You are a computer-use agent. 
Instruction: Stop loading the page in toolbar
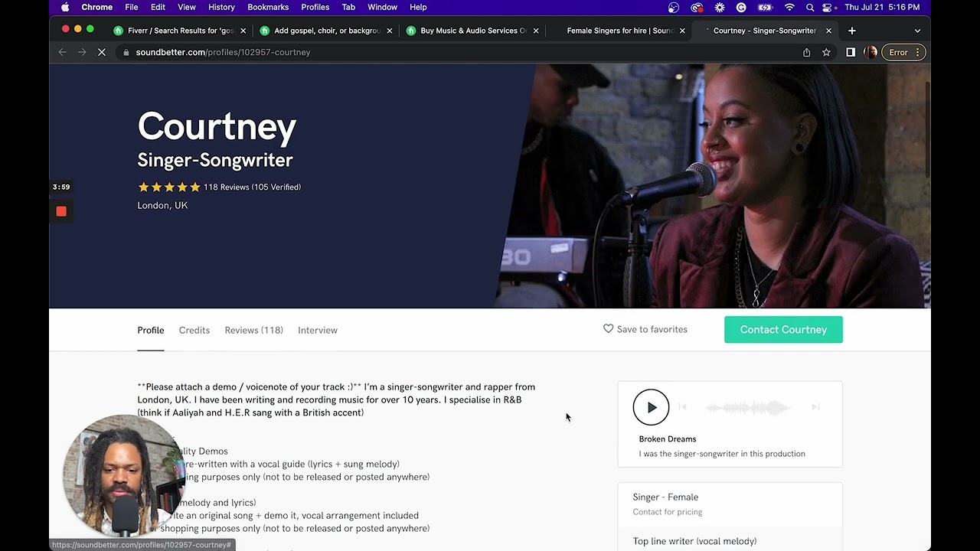click(x=103, y=52)
